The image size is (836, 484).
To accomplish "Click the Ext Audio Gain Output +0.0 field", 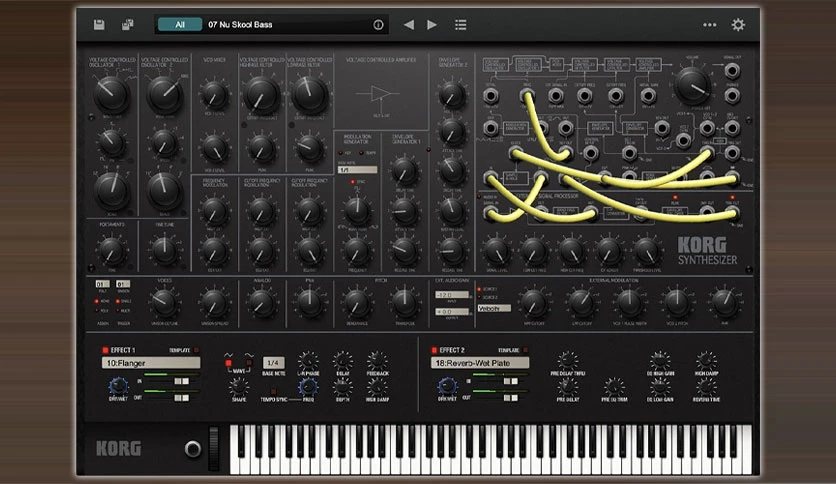I will tap(452, 311).
